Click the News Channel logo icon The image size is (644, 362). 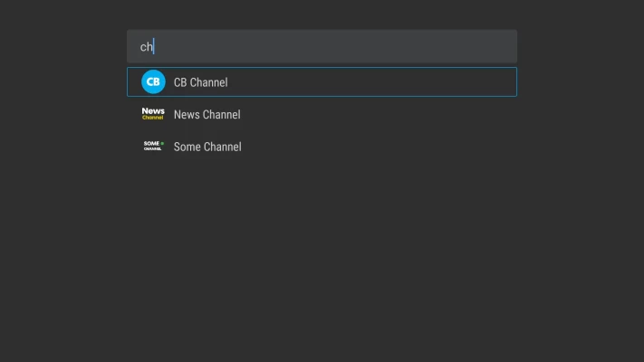pos(153,114)
